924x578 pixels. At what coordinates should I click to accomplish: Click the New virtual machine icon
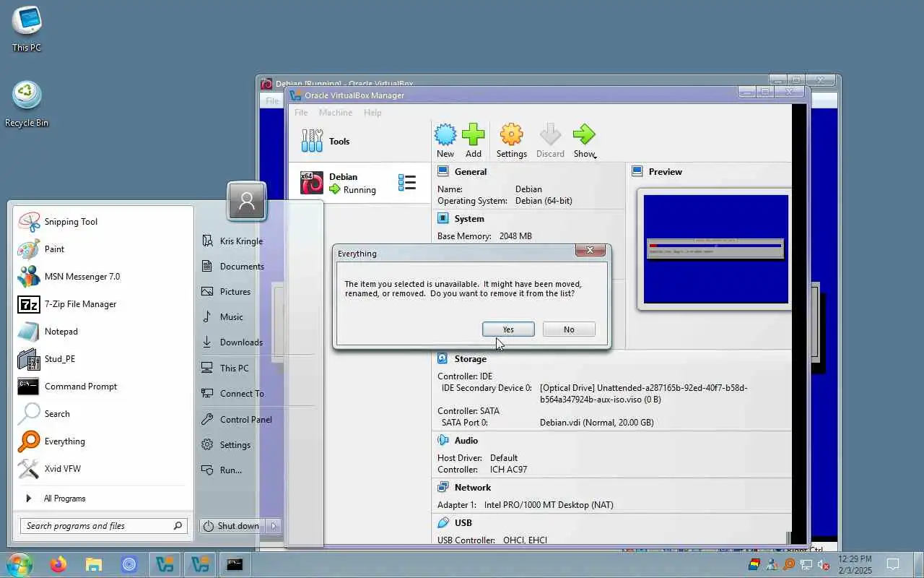445,134
